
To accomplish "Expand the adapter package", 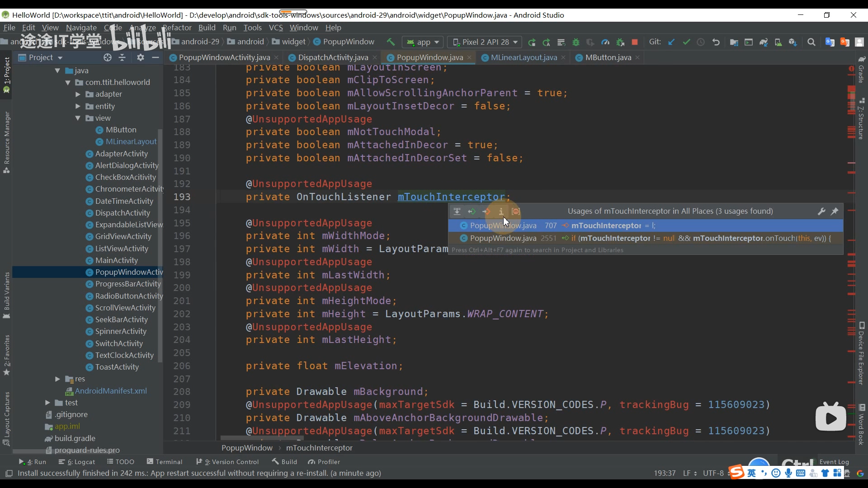I will pos(78,94).
